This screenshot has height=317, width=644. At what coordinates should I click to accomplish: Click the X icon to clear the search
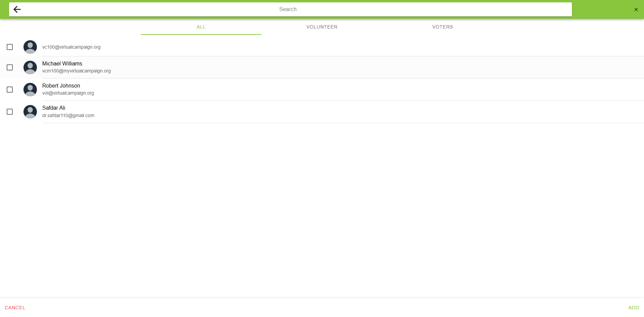(636, 9)
